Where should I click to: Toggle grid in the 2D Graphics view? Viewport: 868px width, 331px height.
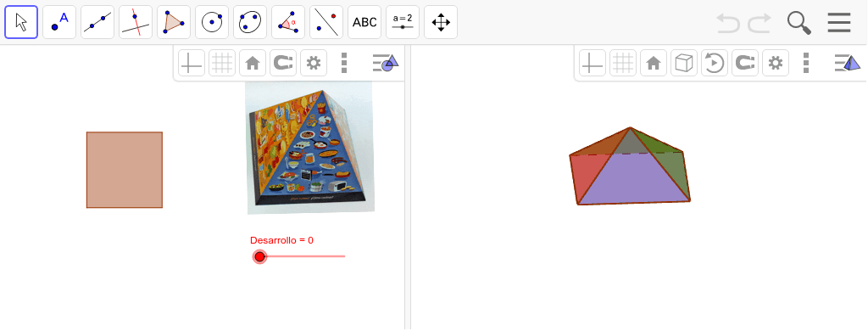[222, 63]
